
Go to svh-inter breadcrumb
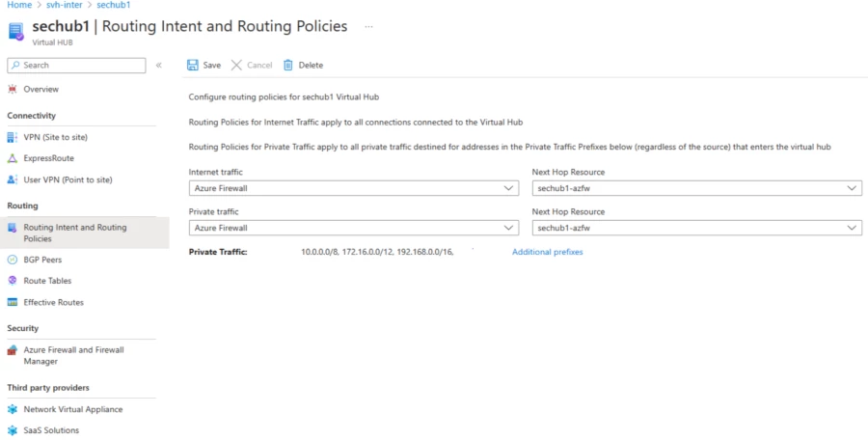[x=65, y=5]
